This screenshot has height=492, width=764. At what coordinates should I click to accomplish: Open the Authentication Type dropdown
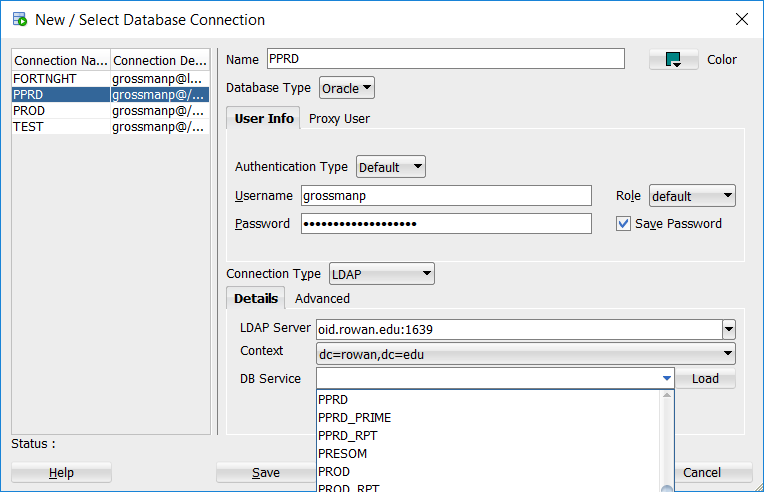[391, 167]
